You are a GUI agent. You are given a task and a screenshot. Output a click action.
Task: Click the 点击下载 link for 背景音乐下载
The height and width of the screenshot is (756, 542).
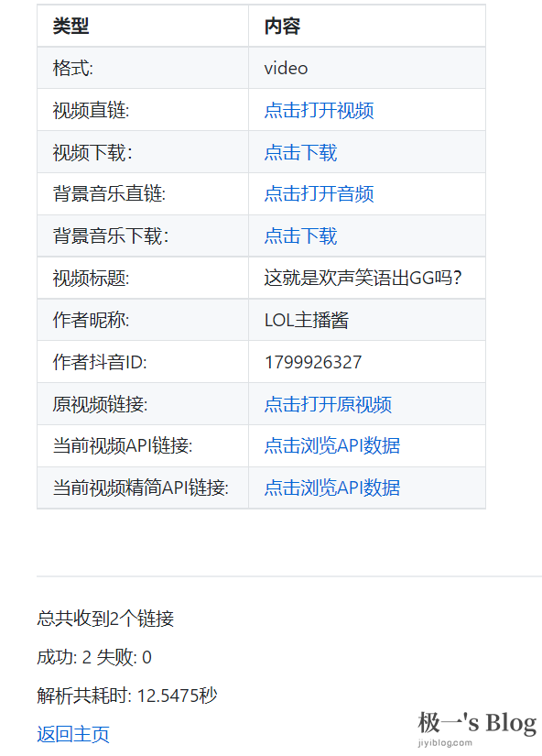coord(300,236)
